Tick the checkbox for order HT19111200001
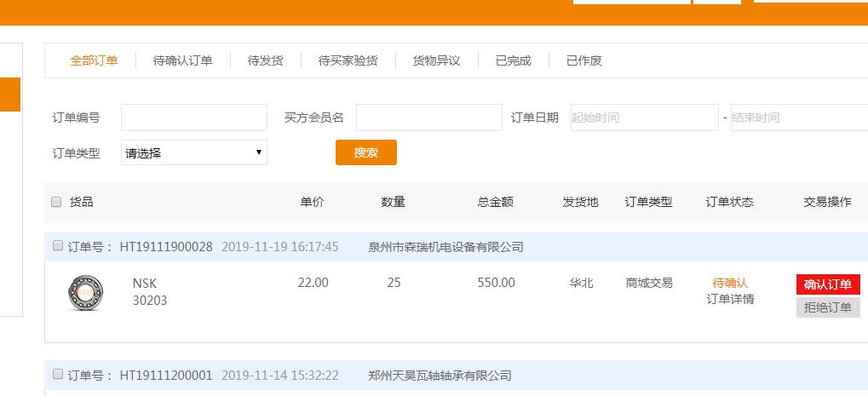The width and height of the screenshot is (868, 396). (x=58, y=375)
